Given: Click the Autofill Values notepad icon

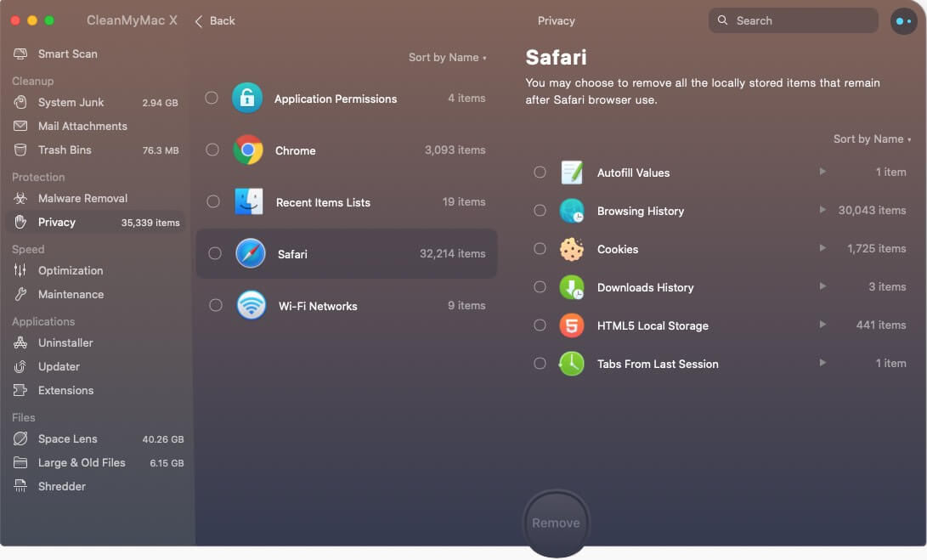Looking at the screenshot, I should click(x=572, y=173).
